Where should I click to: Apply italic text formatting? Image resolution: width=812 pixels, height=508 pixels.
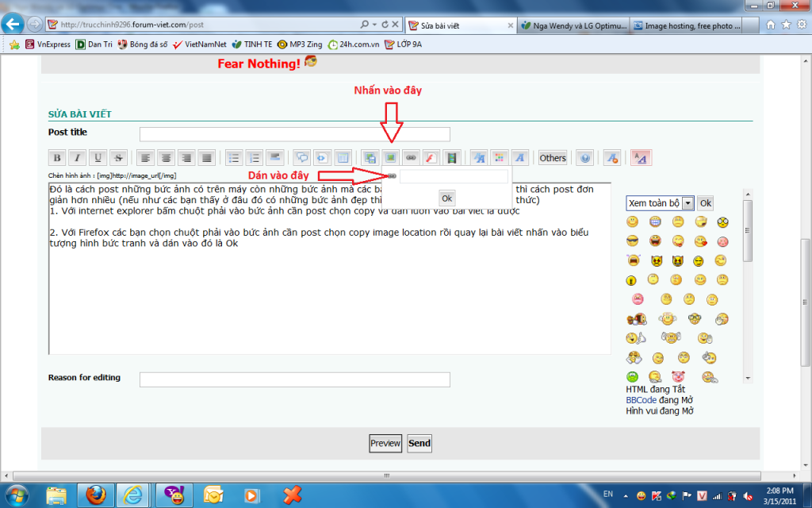tap(77, 158)
